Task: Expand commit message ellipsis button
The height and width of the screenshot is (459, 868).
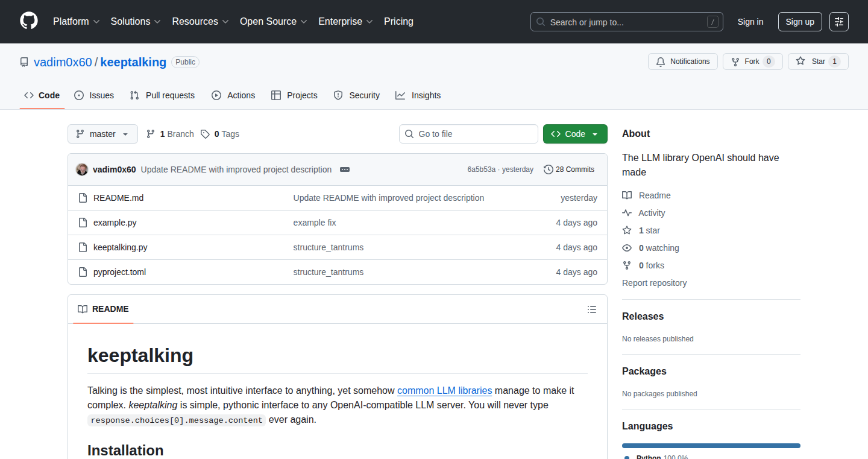Action: 345,169
